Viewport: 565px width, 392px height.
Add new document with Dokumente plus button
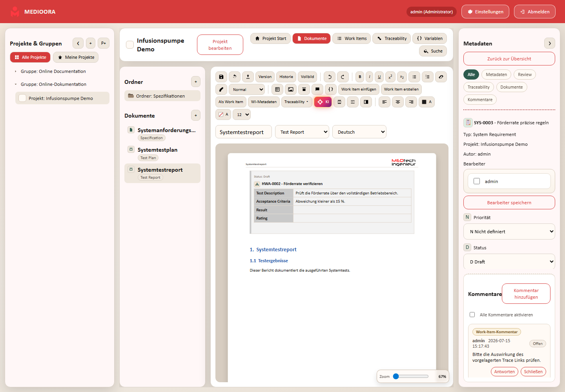click(195, 115)
